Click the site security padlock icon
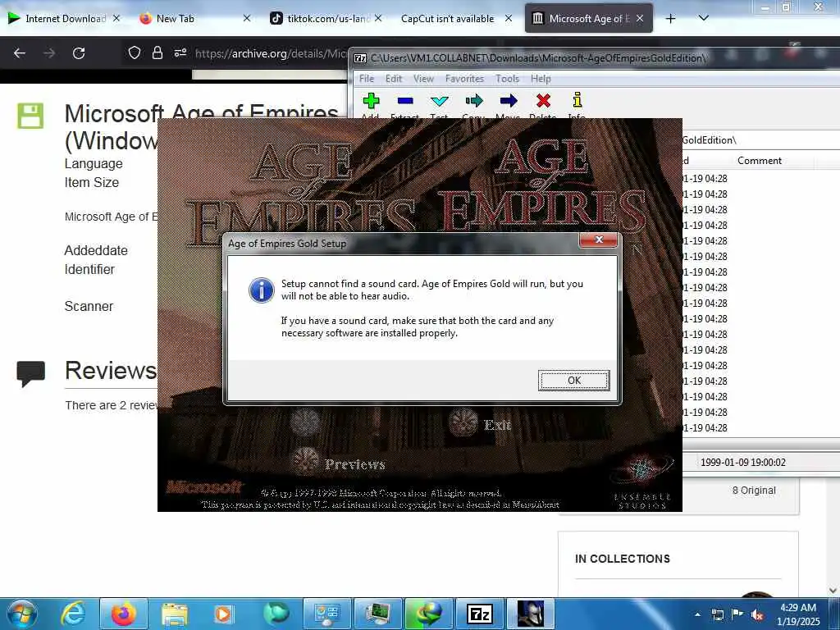This screenshot has height=630, width=840. [x=157, y=53]
